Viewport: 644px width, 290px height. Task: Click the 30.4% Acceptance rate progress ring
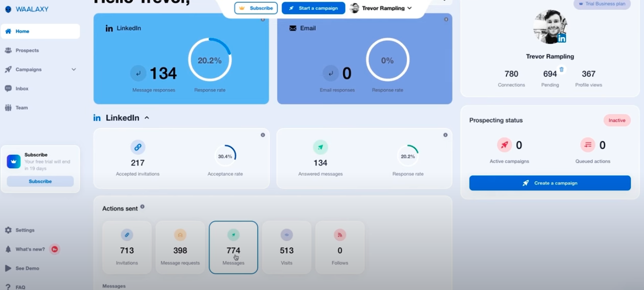tap(225, 155)
